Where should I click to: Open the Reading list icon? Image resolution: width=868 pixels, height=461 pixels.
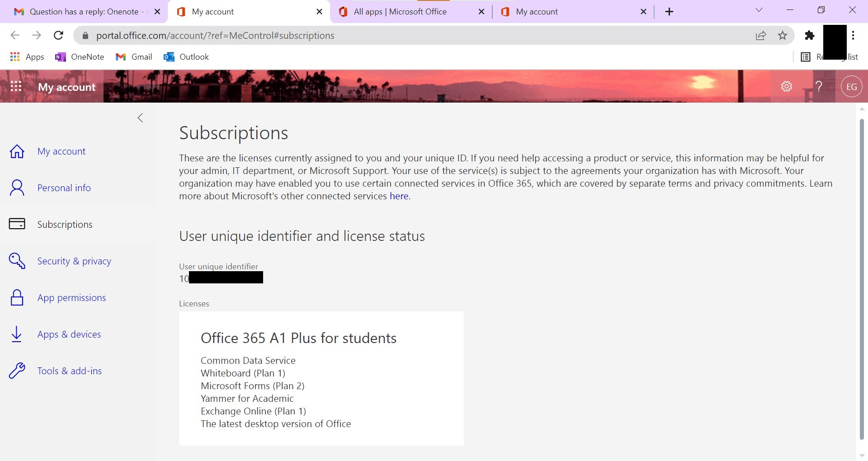806,57
